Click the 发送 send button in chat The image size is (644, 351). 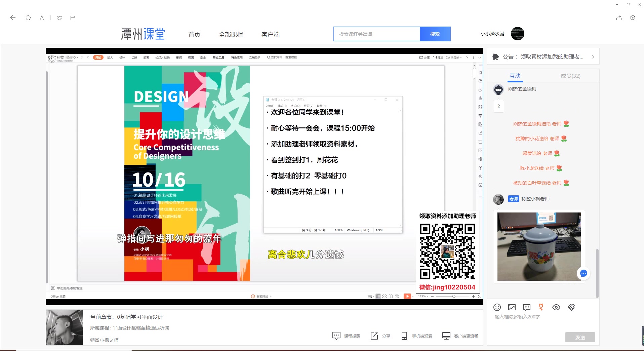(x=580, y=337)
